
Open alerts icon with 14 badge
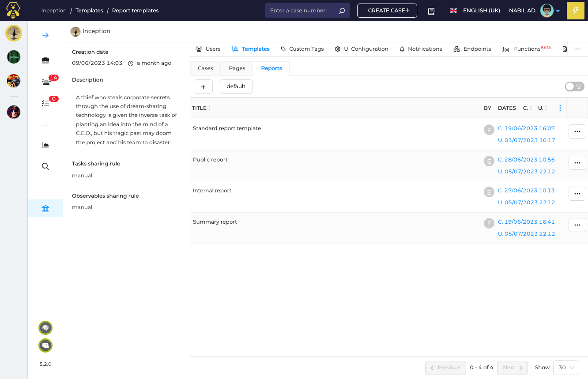(46, 82)
